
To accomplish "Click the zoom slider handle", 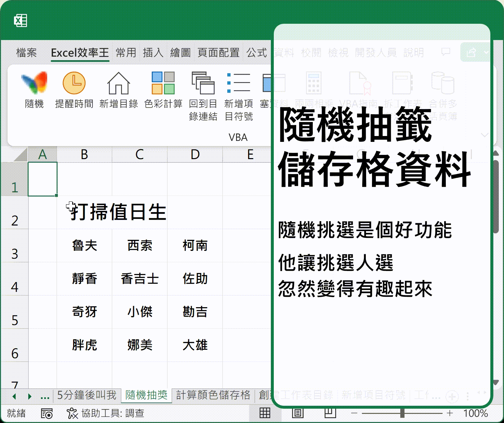I will 402,413.
